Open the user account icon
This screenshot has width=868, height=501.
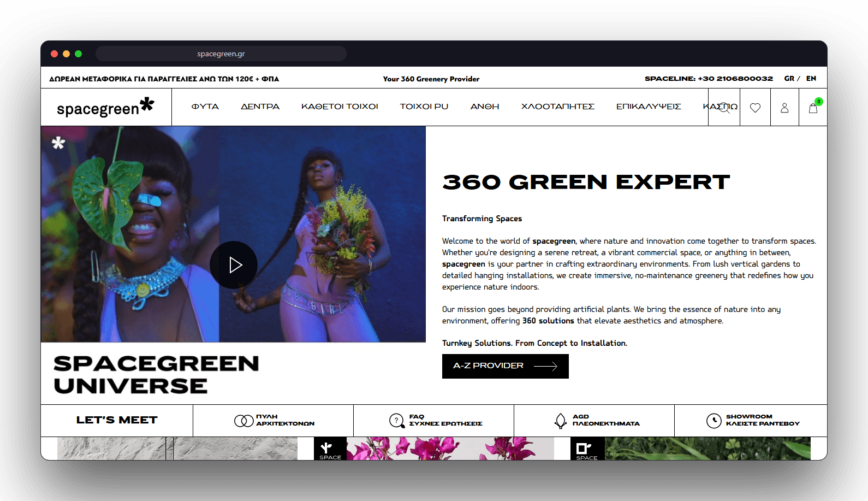[784, 108]
